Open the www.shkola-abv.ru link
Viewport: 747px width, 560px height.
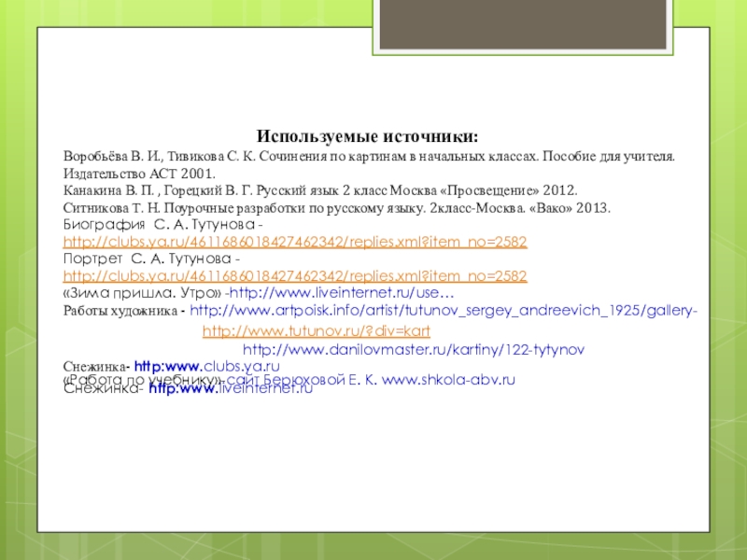tap(448, 380)
